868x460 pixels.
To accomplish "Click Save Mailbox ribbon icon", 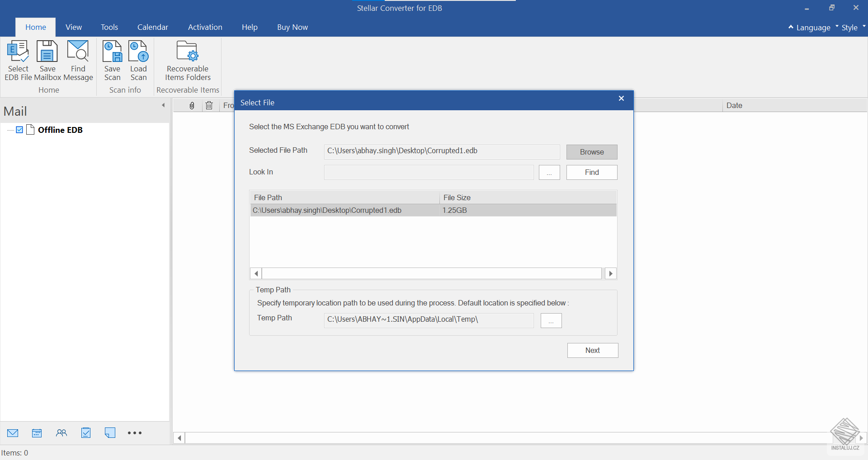I will 47,61.
